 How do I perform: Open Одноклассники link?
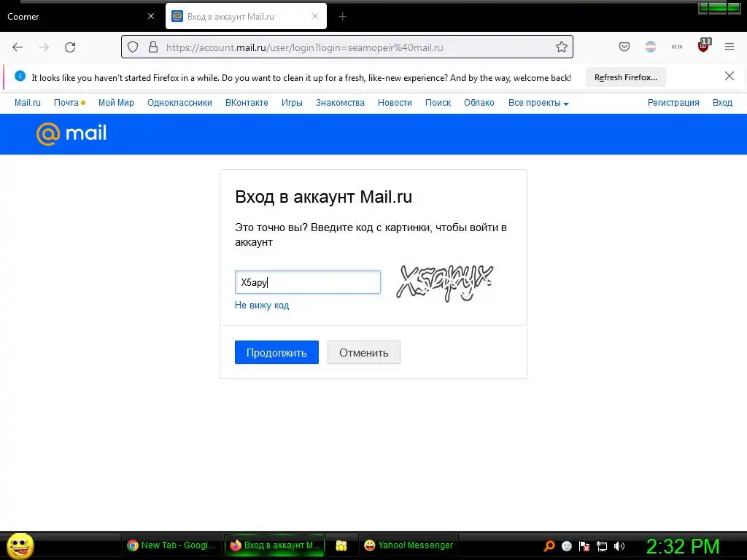click(x=179, y=102)
